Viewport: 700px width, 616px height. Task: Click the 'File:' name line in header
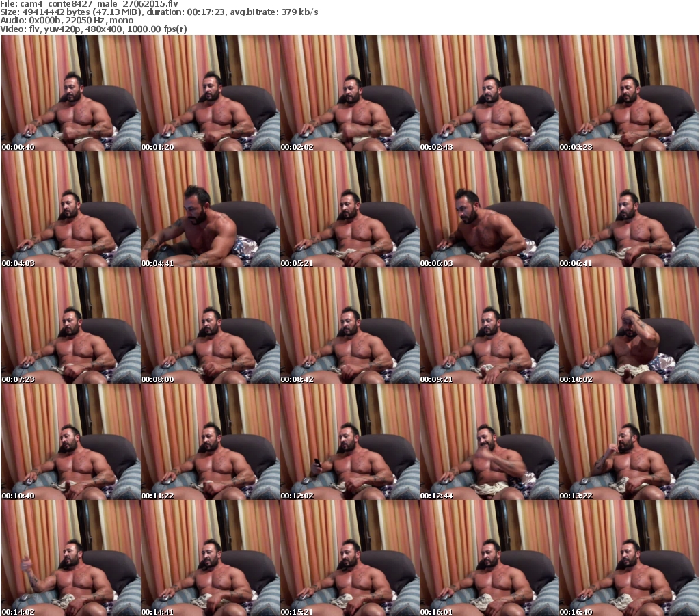(90, 4)
